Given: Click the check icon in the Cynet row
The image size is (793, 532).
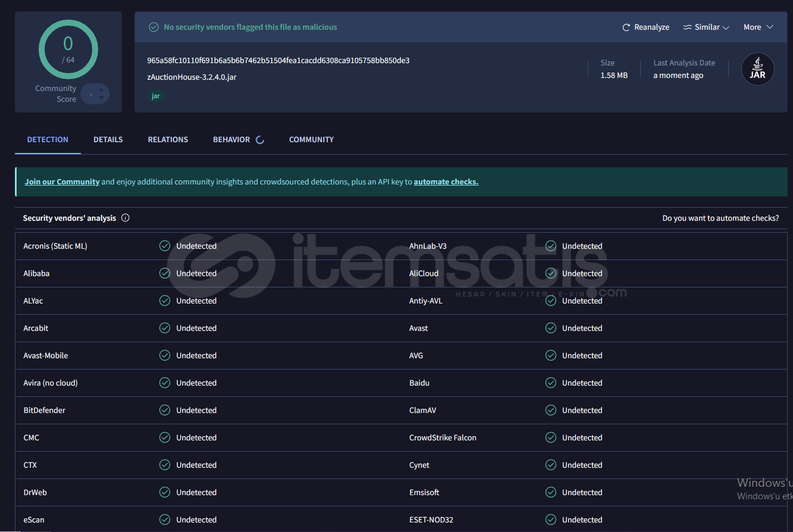Looking at the screenshot, I should point(551,465).
